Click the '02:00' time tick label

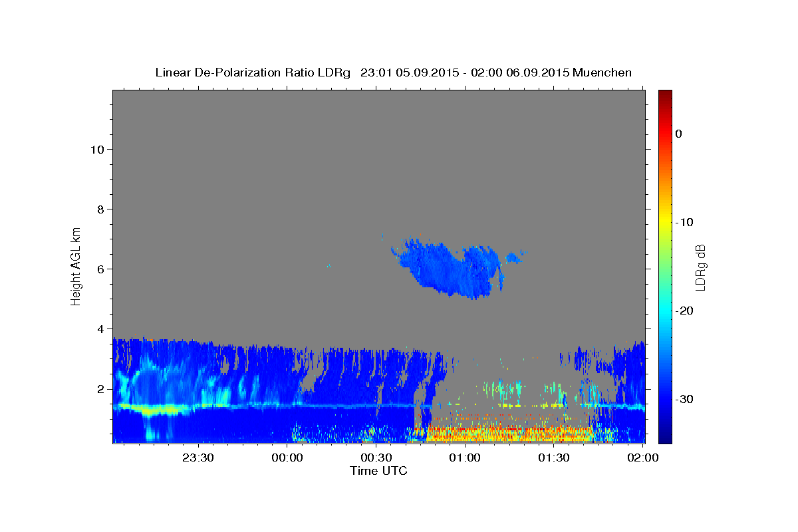(643, 458)
